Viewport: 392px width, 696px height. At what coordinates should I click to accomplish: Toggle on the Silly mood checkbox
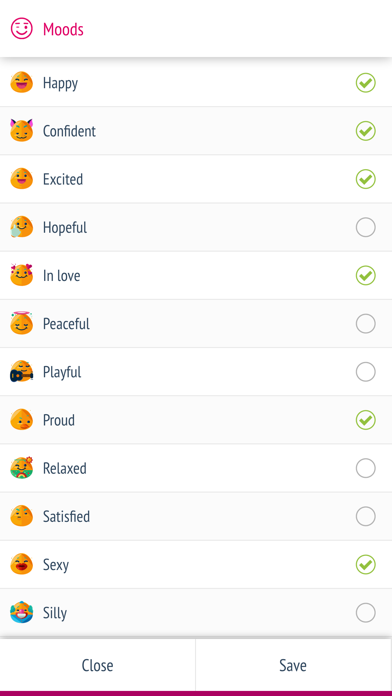tap(365, 613)
